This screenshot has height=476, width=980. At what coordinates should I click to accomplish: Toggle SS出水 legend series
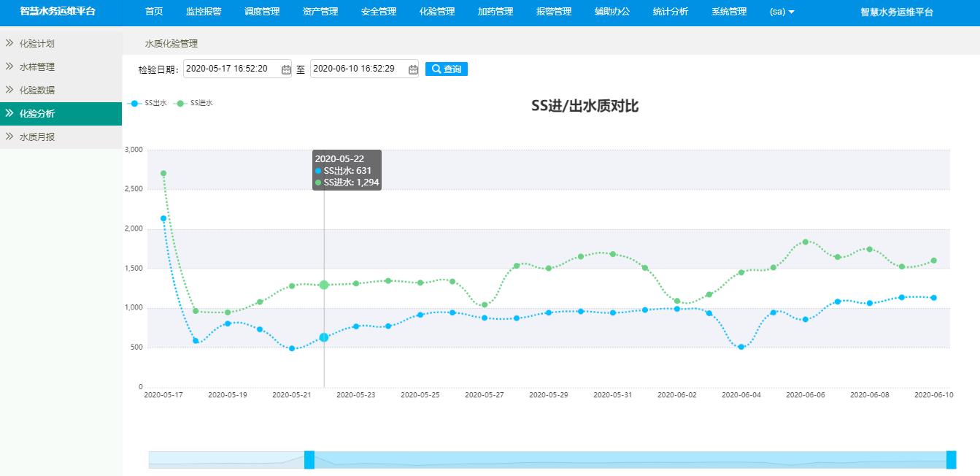[x=147, y=103]
